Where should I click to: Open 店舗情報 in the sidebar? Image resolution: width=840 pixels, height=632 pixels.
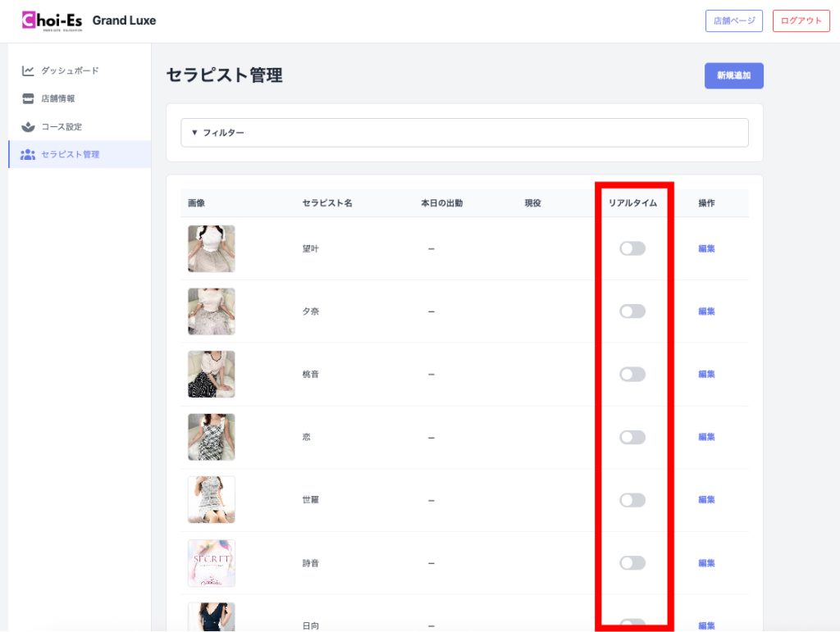(x=58, y=98)
